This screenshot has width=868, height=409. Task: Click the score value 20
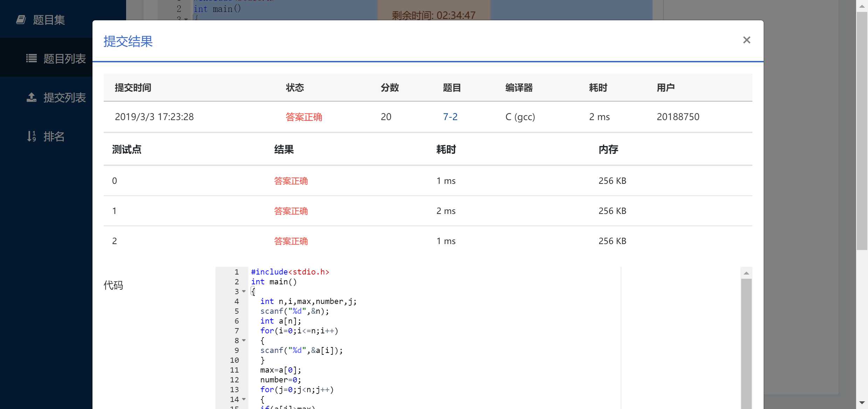click(x=386, y=117)
